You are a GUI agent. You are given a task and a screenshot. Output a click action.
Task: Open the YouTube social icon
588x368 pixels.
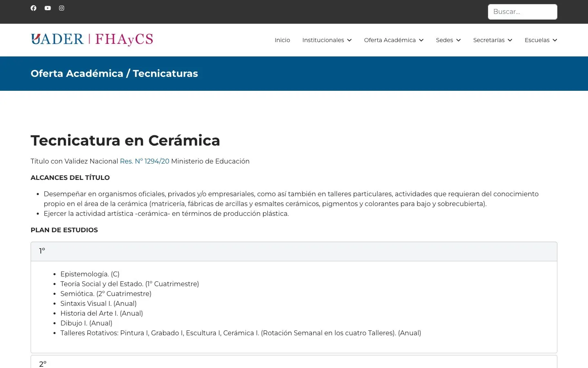tap(48, 8)
